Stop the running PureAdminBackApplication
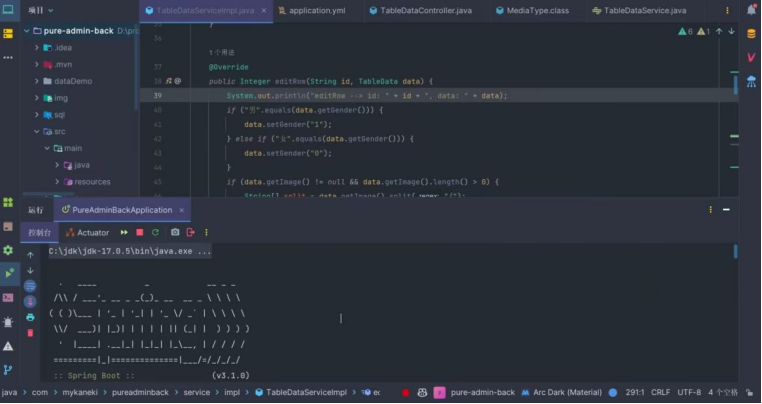The width and height of the screenshot is (762, 404). point(140,232)
